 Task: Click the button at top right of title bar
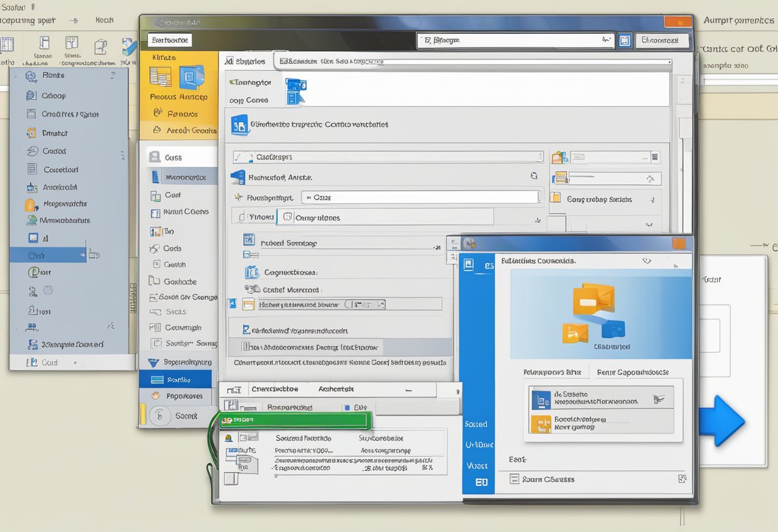pyautogui.click(x=677, y=21)
